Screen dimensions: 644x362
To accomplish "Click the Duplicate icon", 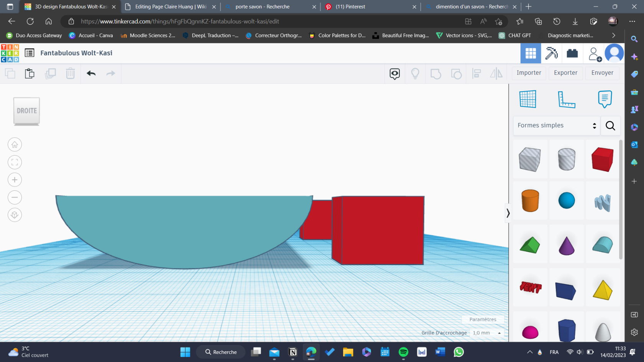I will [50, 73].
